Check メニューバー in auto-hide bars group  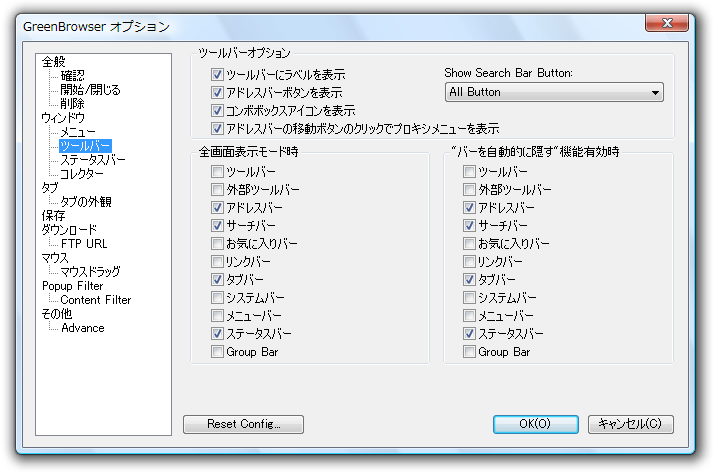(x=469, y=315)
